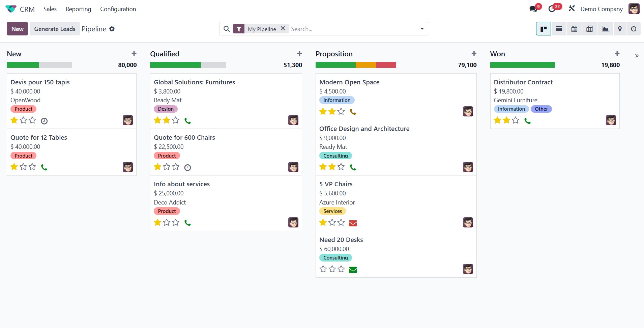
Task: Switch to the pivot view
Action: click(589, 29)
